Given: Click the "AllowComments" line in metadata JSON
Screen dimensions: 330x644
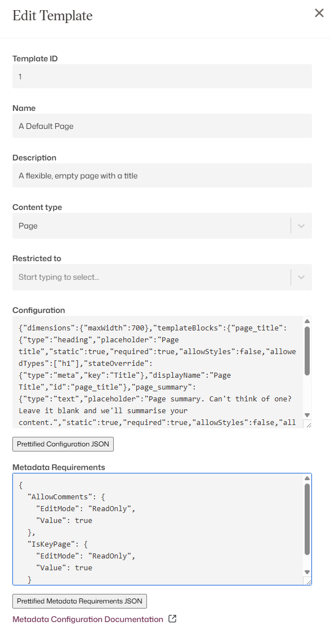Looking at the screenshot, I should [x=66, y=497].
